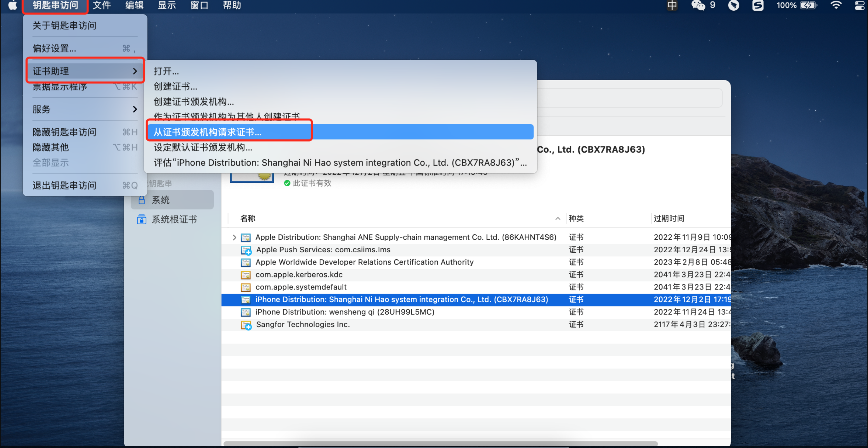The height and width of the screenshot is (448, 868).
Task: Expand the 服务 submenu arrow
Action: click(135, 109)
